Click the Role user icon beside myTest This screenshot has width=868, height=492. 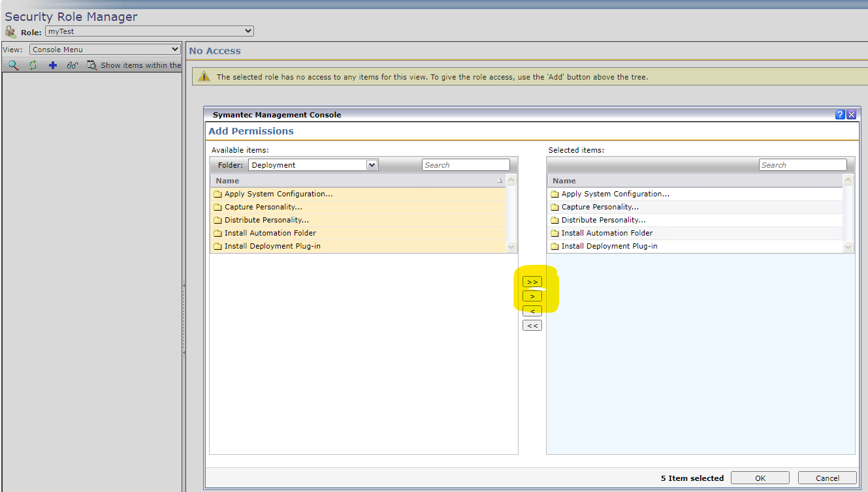[10, 31]
